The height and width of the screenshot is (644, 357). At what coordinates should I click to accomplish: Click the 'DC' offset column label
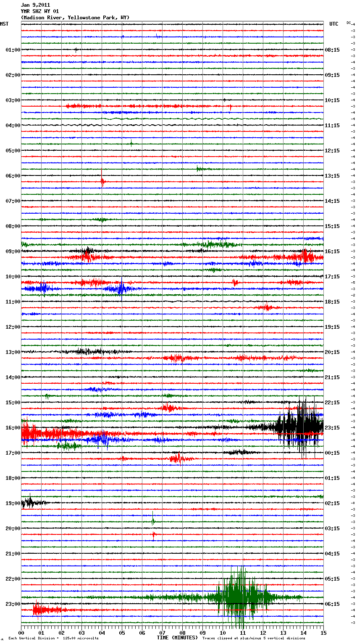coord(349,23)
